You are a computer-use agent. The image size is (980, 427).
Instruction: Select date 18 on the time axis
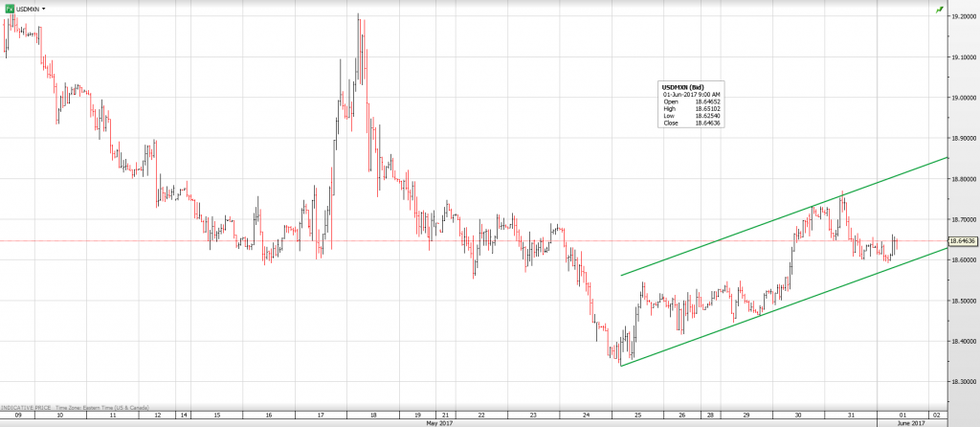pos(373,416)
